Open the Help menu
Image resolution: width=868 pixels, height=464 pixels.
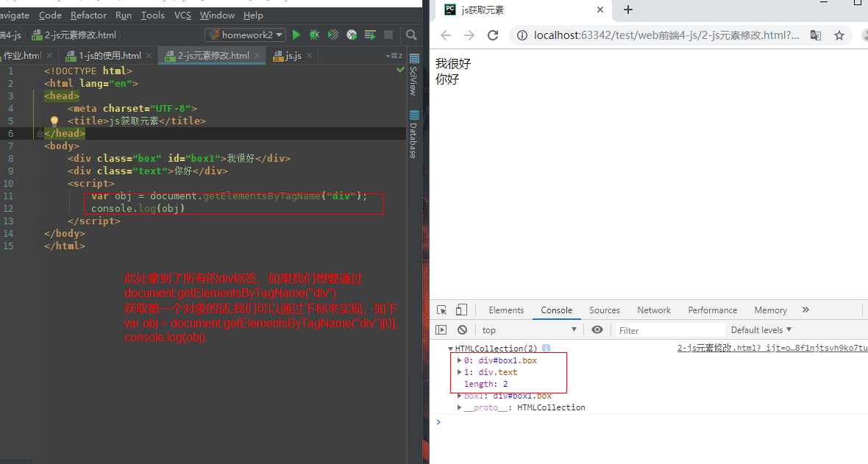(x=254, y=15)
